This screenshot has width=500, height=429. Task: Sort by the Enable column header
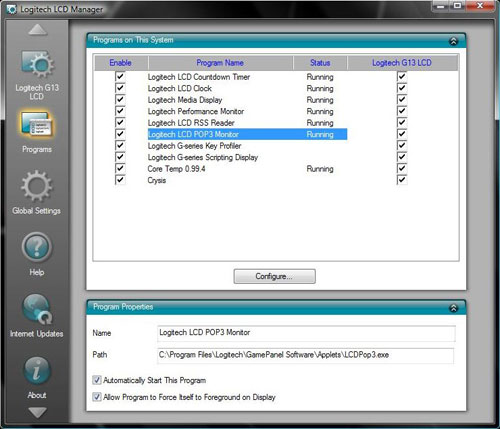(x=121, y=63)
